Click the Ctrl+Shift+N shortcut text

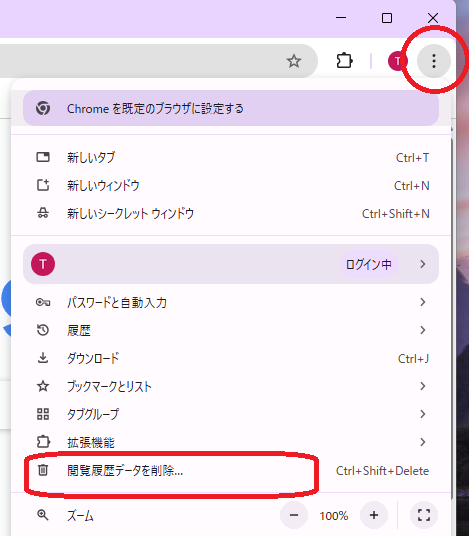pyautogui.click(x=396, y=214)
